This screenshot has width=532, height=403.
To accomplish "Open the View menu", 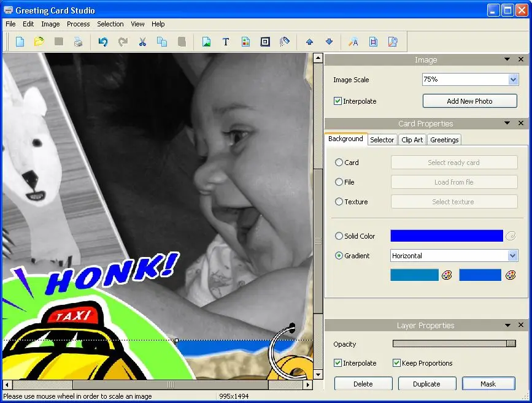I will tap(137, 24).
